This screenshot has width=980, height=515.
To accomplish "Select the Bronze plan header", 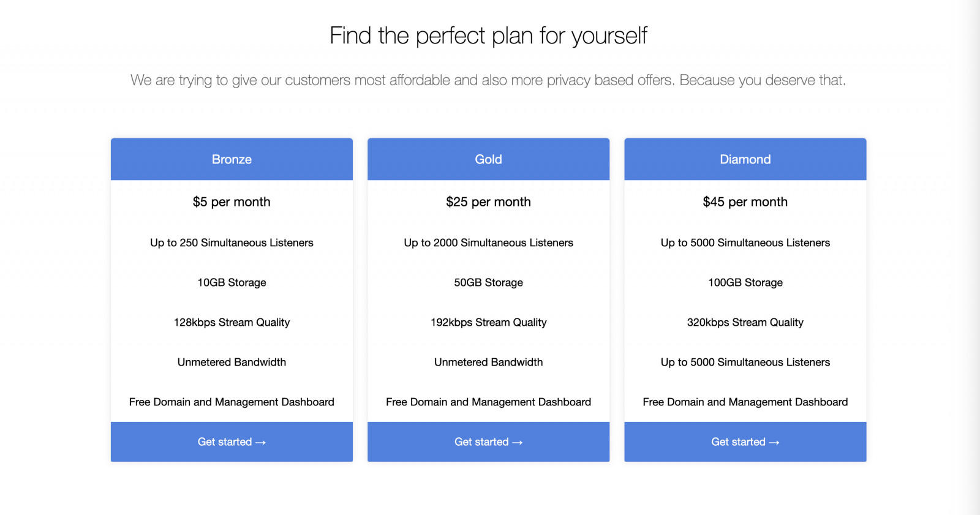I will point(232,159).
